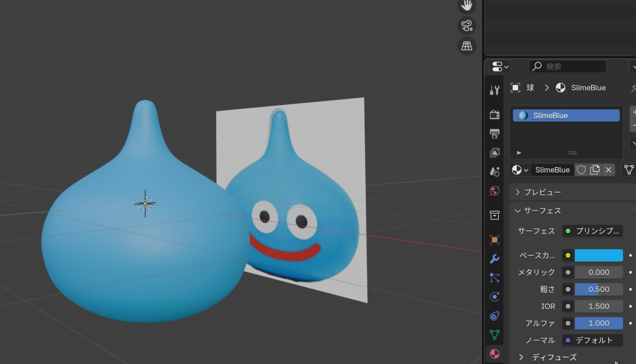The width and height of the screenshot is (636, 364).
Task: Open the Render properties tab
Action: click(x=494, y=115)
